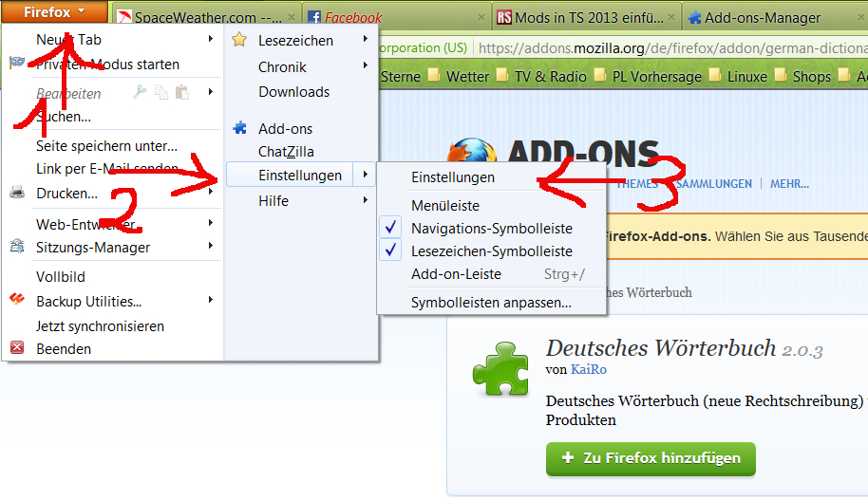Click the Add-ons-Manager tab puzzle icon
The height and width of the screenshot is (501, 868).
click(x=694, y=18)
